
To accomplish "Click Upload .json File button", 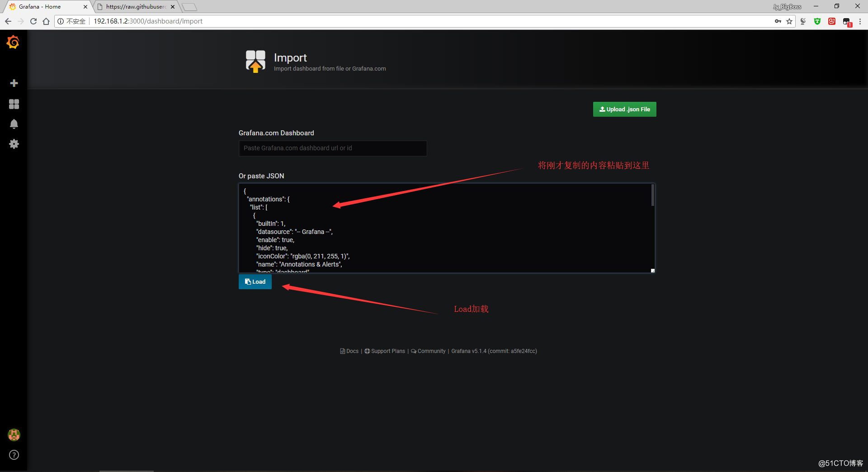I will point(624,109).
